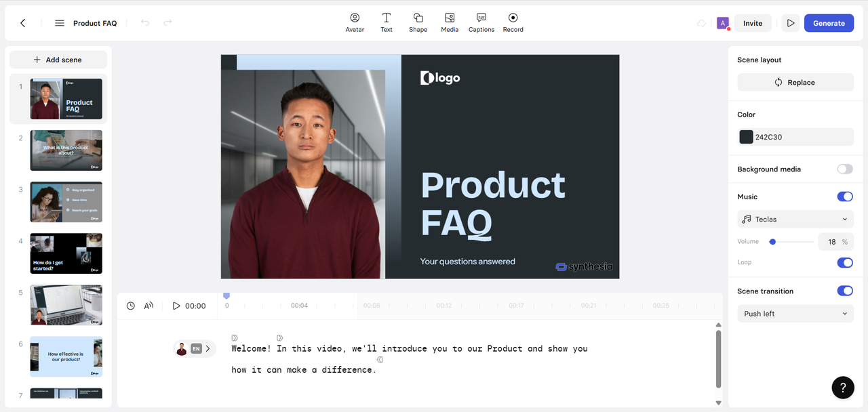Click the Invite button
This screenshot has width=868, height=412.
coord(753,23)
